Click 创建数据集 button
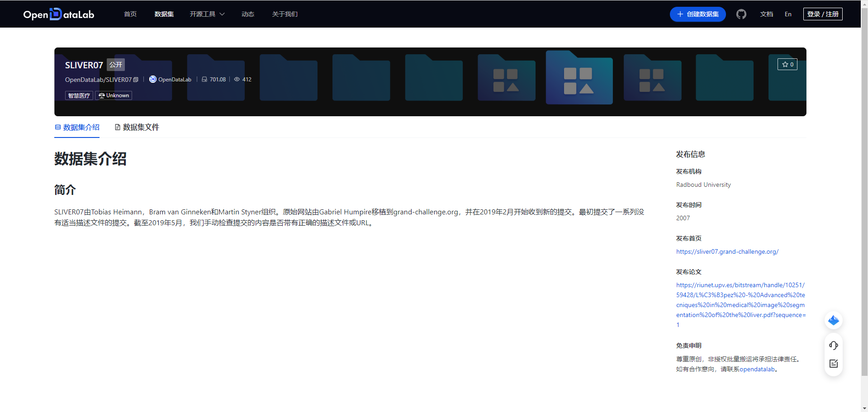 coord(698,14)
